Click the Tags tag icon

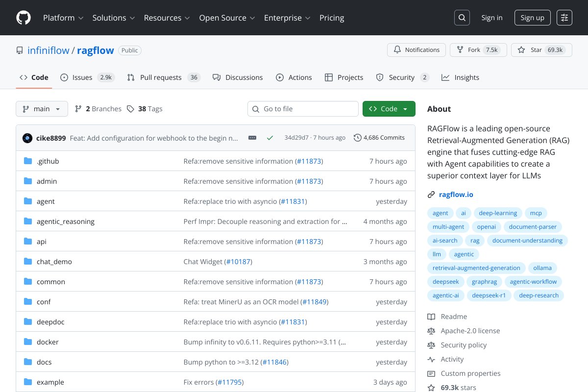(x=130, y=109)
